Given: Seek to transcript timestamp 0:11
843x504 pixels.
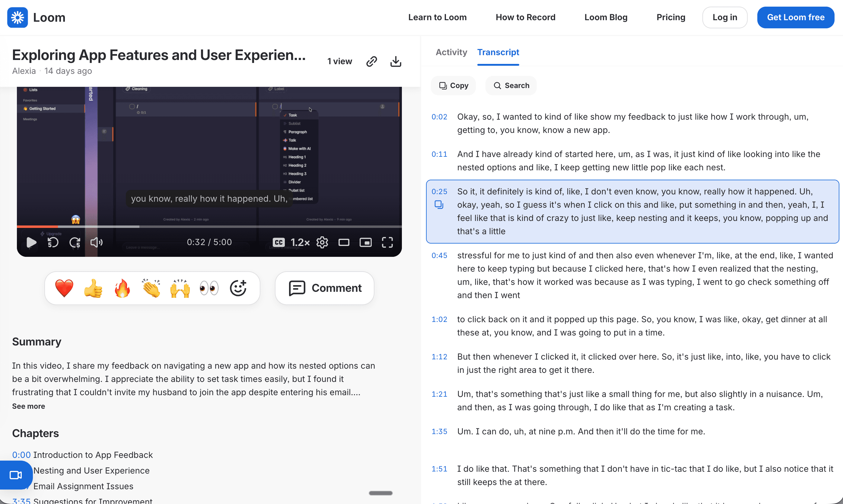Looking at the screenshot, I should click(439, 154).
